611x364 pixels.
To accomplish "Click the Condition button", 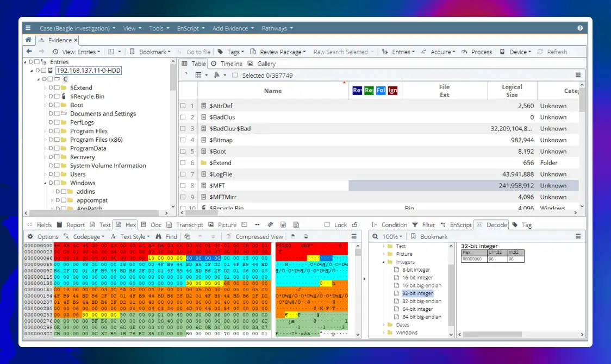I will click(x=389, y=224).
